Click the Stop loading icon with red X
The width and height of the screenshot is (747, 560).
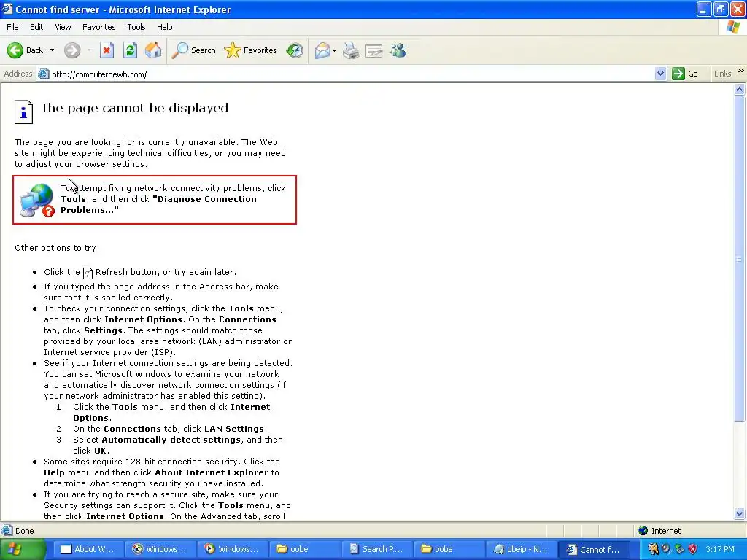click(107, 50)
